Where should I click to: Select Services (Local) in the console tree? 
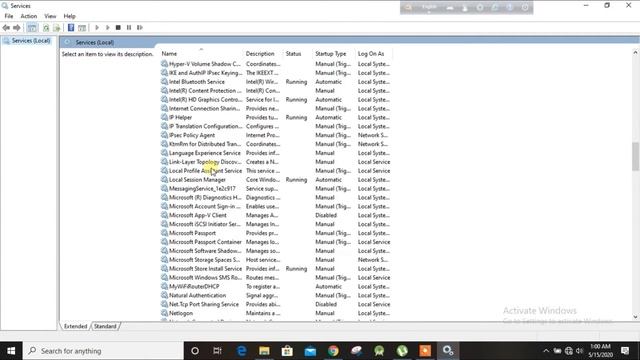click(x=31, y=41)
